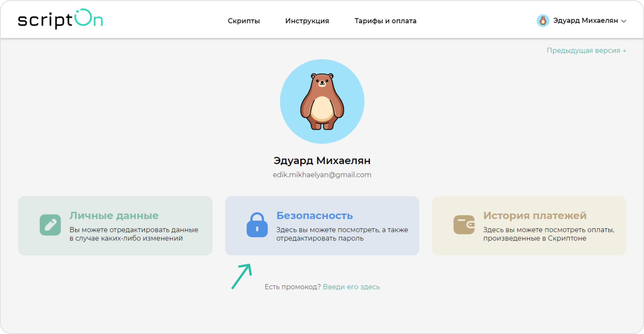Click the profile email address text
This screenshot has height=334, width=644.
pyautogui.click(x=322, y=175)
